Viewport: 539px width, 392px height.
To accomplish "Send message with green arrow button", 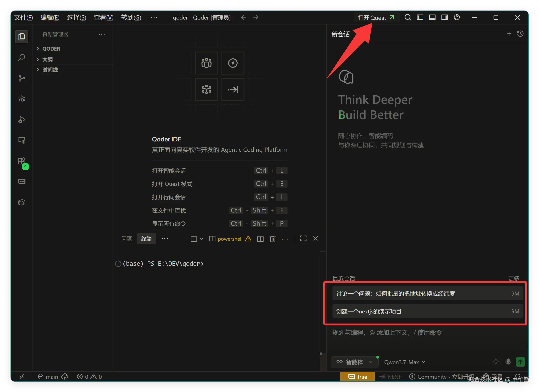I will tap(520, 362).
